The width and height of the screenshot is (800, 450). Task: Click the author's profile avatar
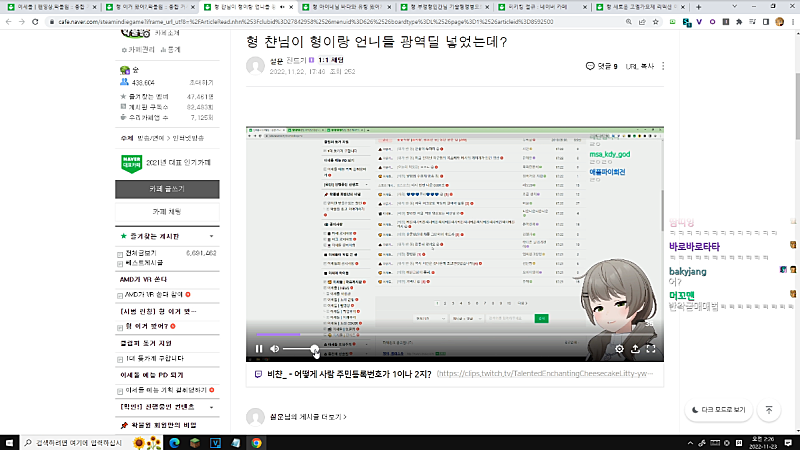255,66
